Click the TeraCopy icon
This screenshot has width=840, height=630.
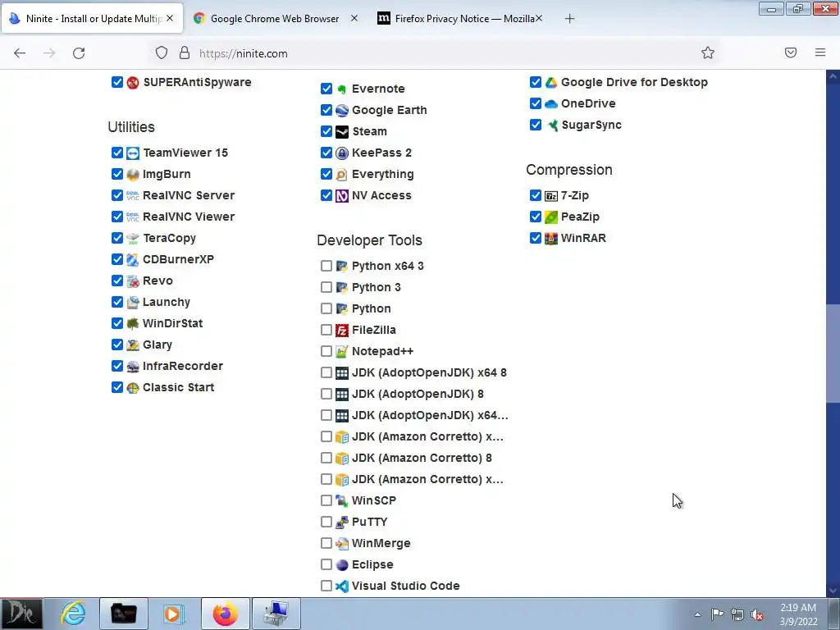tap(133, 239)
